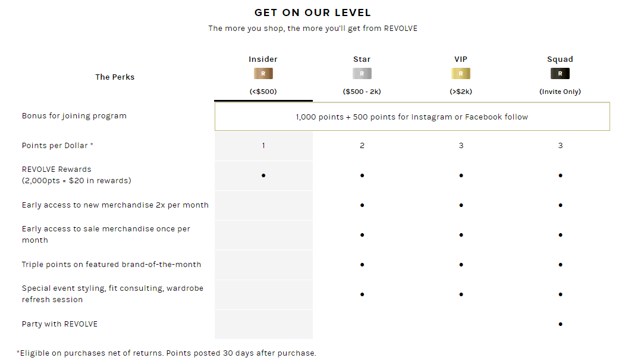The image size is (625, 364).
Task: Click the gold VIP tier badge icon
Action: (461, 74)
